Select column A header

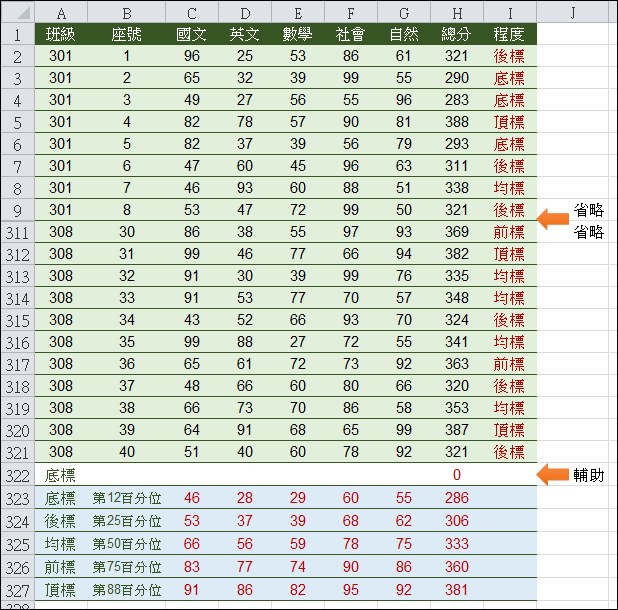tap(61, 13)
